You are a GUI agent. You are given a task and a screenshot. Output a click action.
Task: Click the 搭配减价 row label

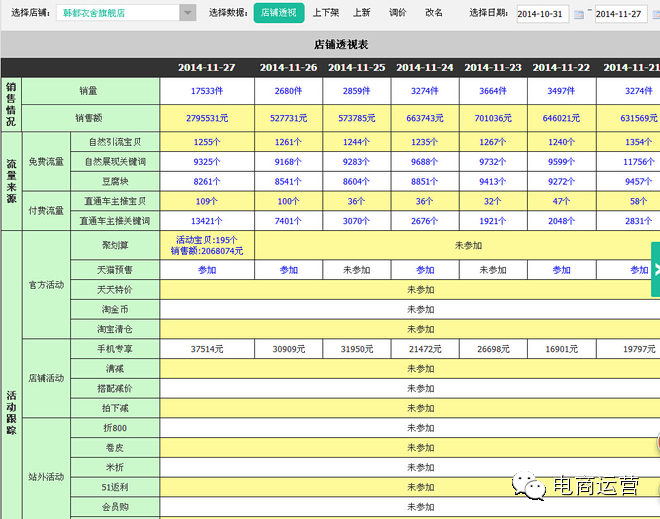tap(115, 389)
